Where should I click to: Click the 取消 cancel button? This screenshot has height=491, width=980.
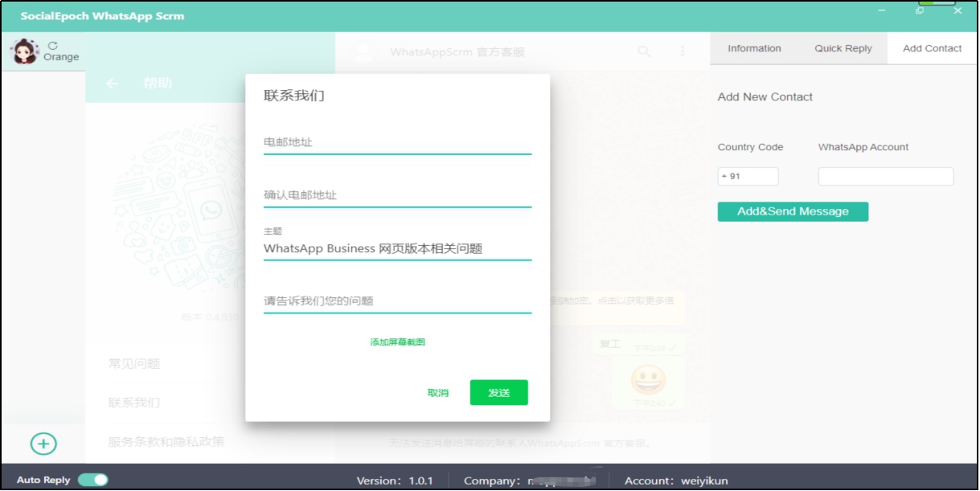[438, 393]
